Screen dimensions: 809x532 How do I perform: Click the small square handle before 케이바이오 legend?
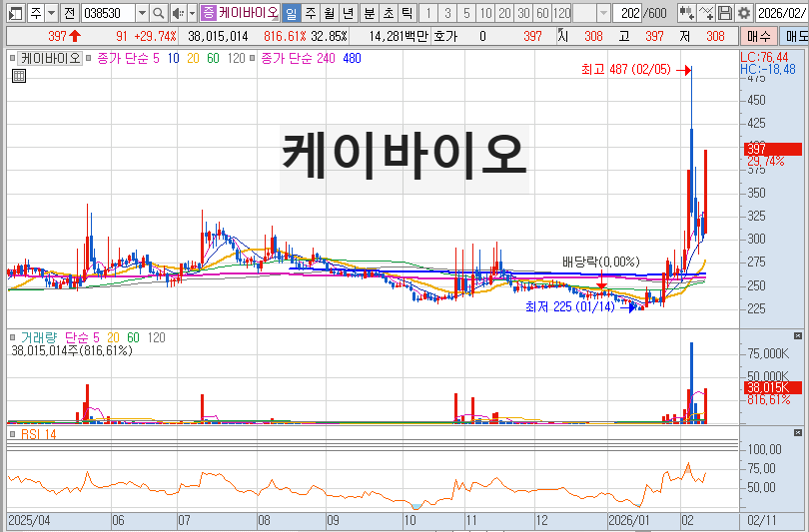coord(12,58)
